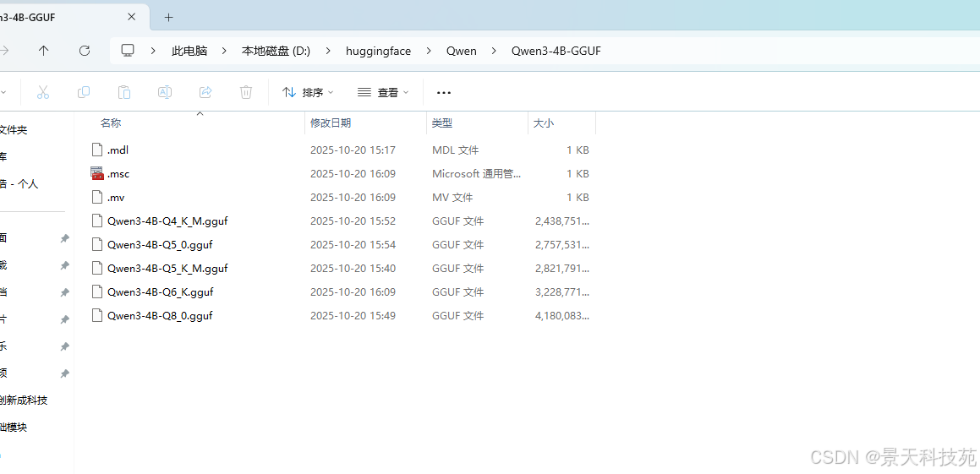Navigate to 此电脑 in breadcrumb
The image size is (980, 474).
(x=189, y=52)
